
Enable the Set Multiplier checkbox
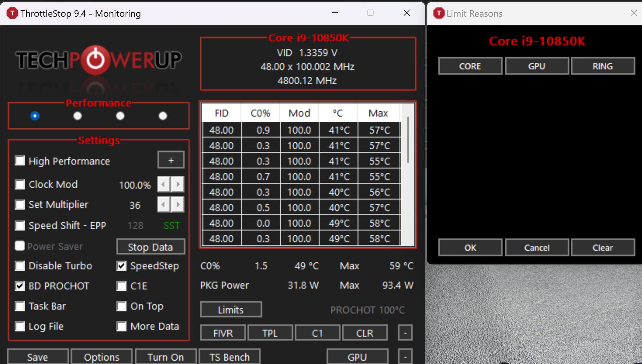pos(20,205)
